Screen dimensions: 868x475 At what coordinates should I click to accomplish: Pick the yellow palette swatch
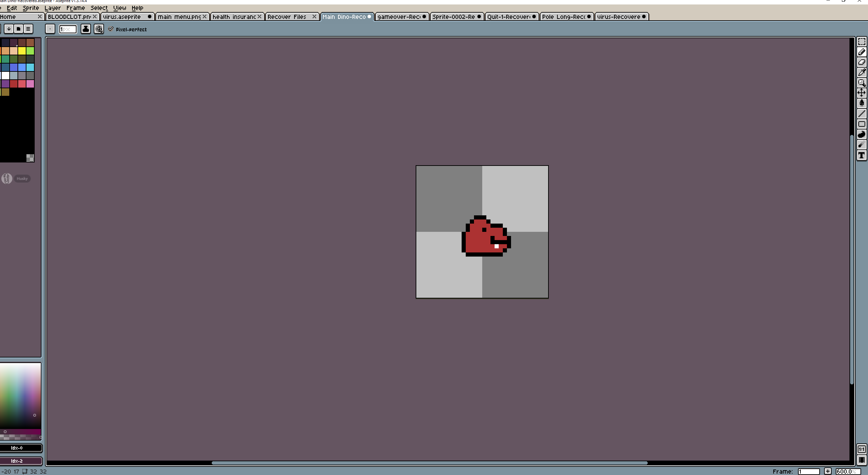pos(22,51)
